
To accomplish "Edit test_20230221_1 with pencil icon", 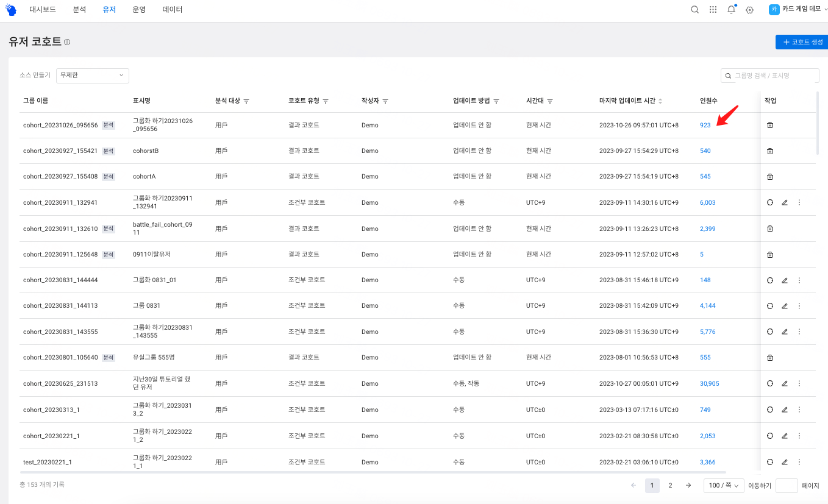I will point(785,462).
